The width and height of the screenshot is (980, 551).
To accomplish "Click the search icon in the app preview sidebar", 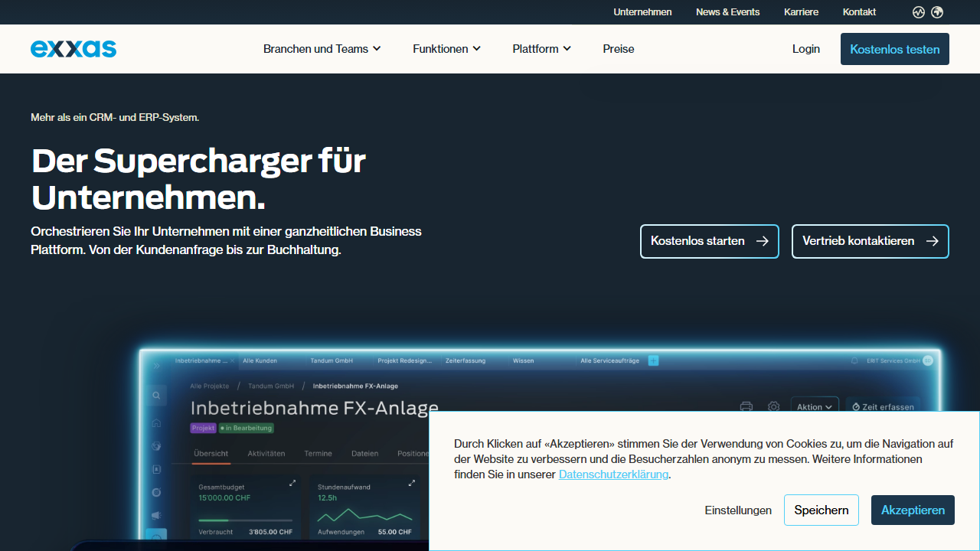I will coord(156,396).
